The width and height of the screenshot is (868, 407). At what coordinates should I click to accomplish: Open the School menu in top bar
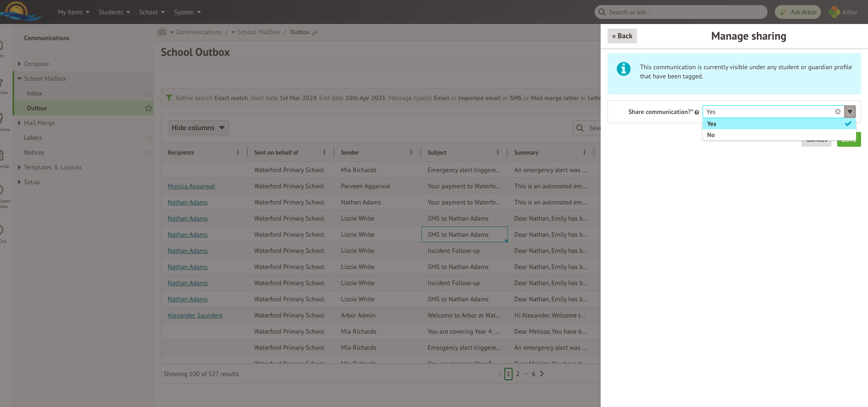152,12
